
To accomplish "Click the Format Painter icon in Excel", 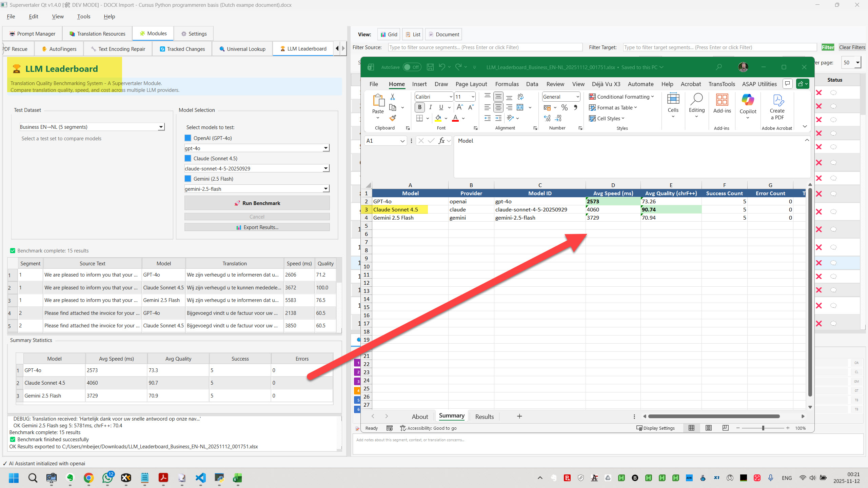I will (393, 118).
